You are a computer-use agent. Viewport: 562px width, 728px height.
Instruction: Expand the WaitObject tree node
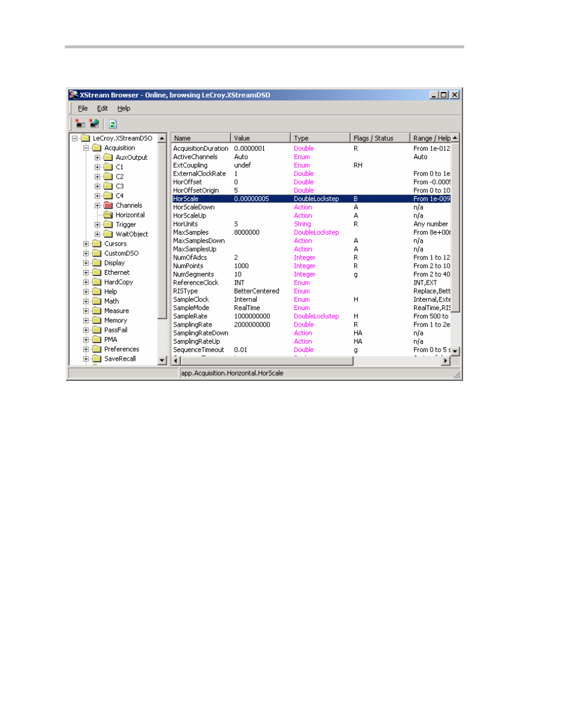[x=97, y=234]
